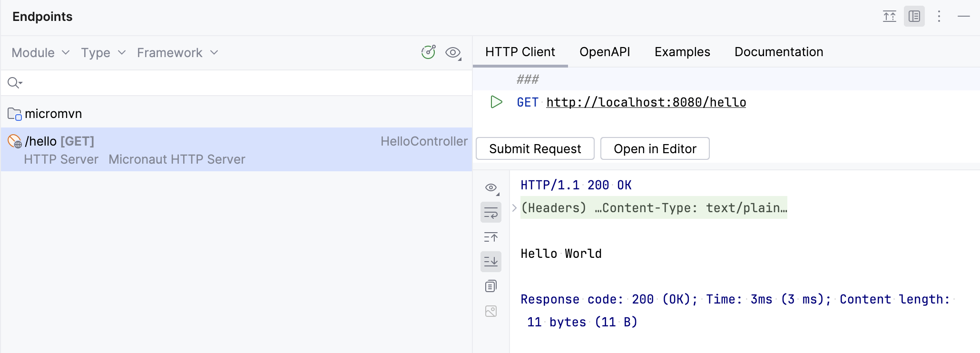
Task: Click the endpoint analysis target icon
Action: [428, 52]
